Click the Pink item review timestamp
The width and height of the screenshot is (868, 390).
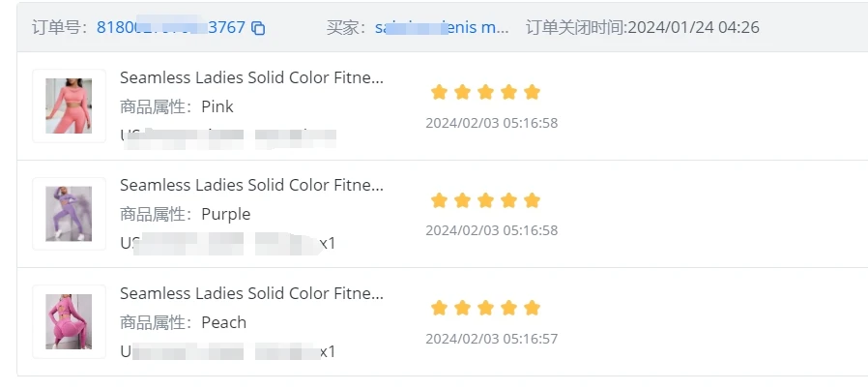(491, 123)
